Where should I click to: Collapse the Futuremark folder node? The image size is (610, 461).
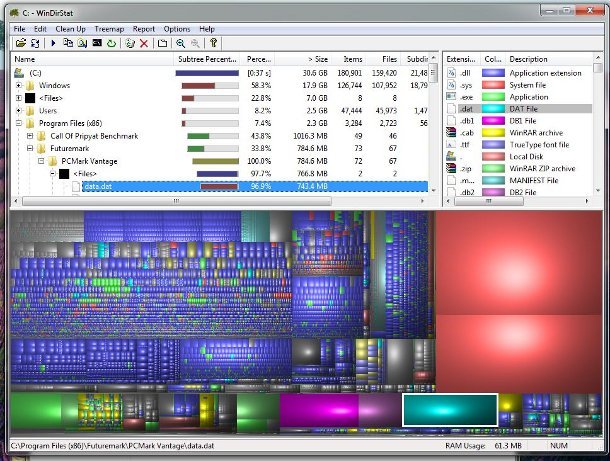tap(30, 148)
